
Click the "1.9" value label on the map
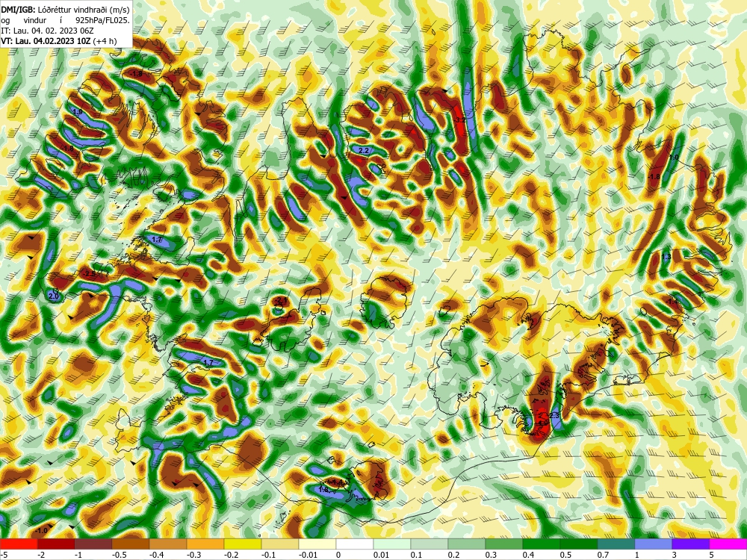tap(78, 112)
